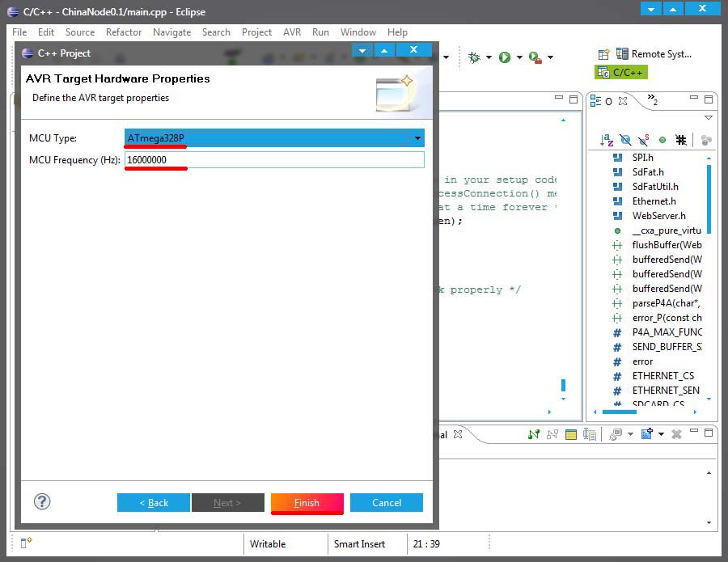Select parseP4A function in Outline
The width and height of the screenshot is (728, 562).
coord(666,303)
